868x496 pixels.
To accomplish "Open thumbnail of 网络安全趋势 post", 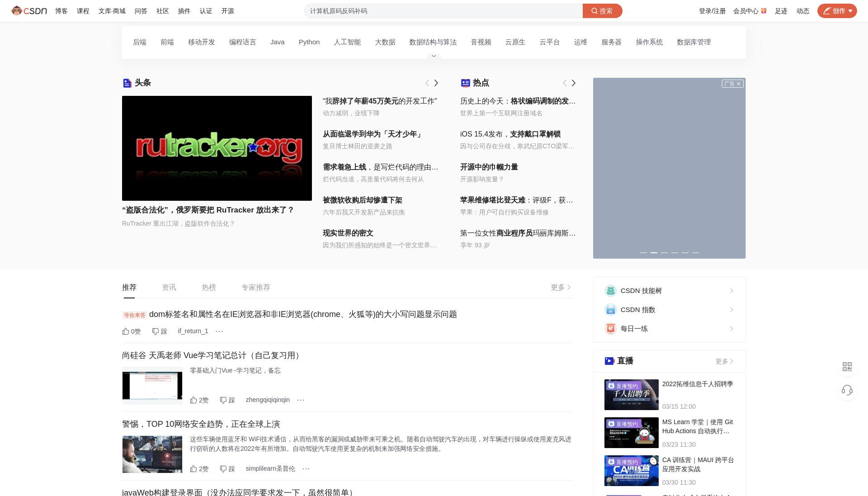I will click(x=152, y=454).
